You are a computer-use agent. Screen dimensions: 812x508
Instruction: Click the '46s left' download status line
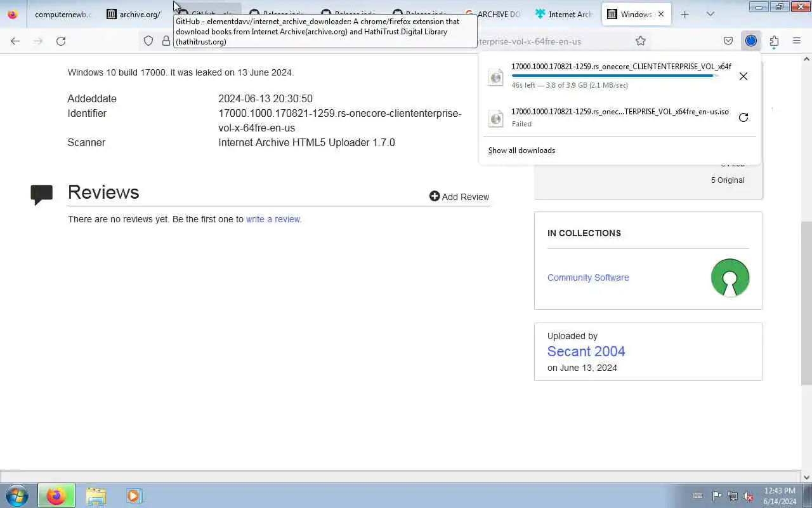(x=570, y=85)
